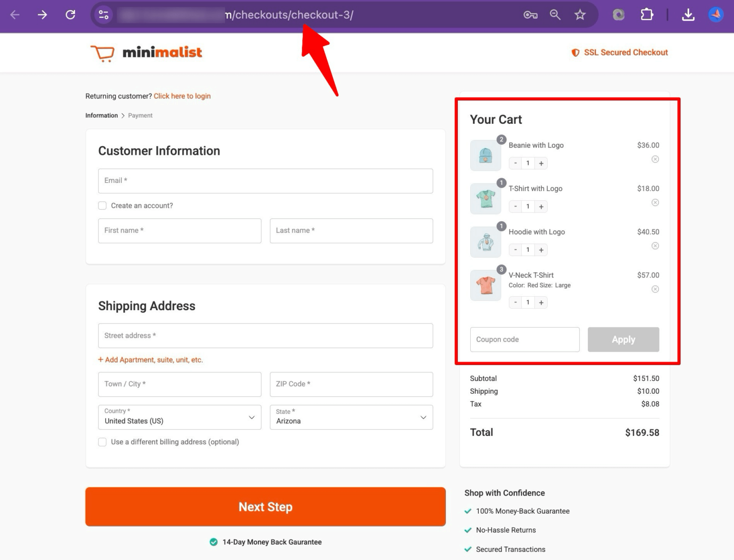Screen dimensions: 734x560
Task: Bookmark the page using the star icon
Action: [580, 14]
